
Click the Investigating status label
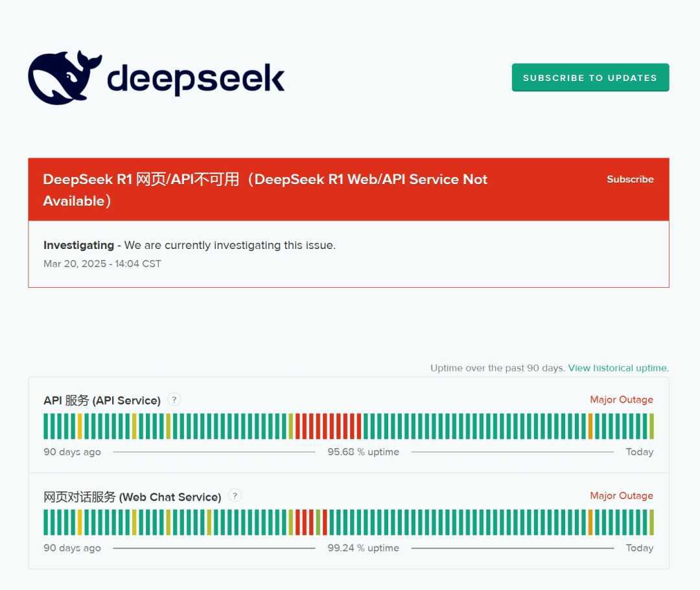(78, 245)
